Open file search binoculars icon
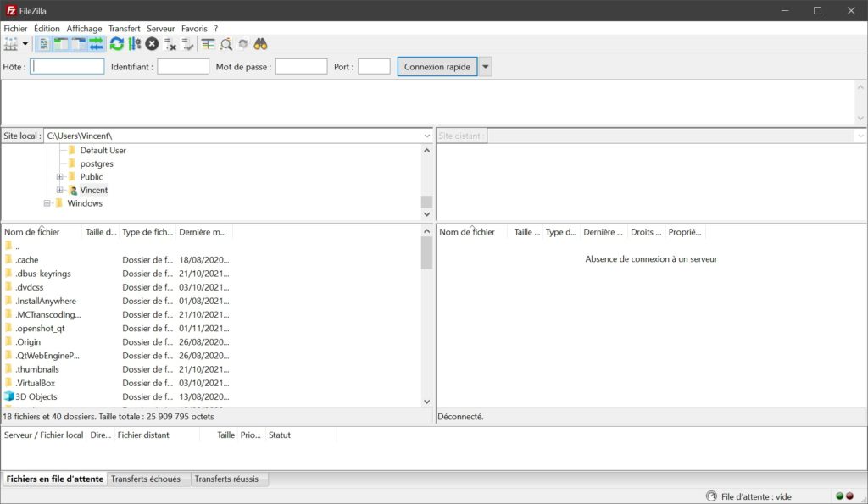Image resolution: width=868 pixels, height=504 pixels. point(261,44)
